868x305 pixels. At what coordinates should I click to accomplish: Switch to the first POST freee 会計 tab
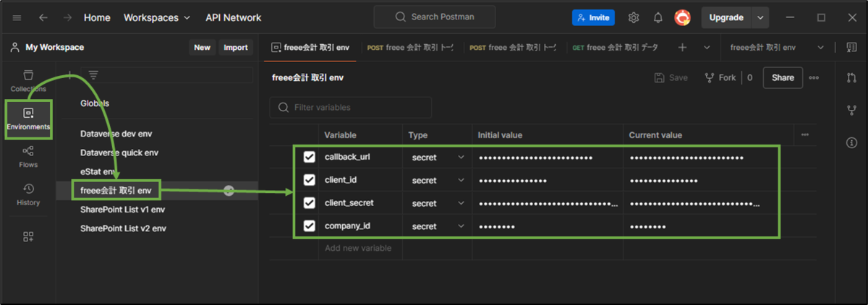pyautogui.click(x=410, y=48)
